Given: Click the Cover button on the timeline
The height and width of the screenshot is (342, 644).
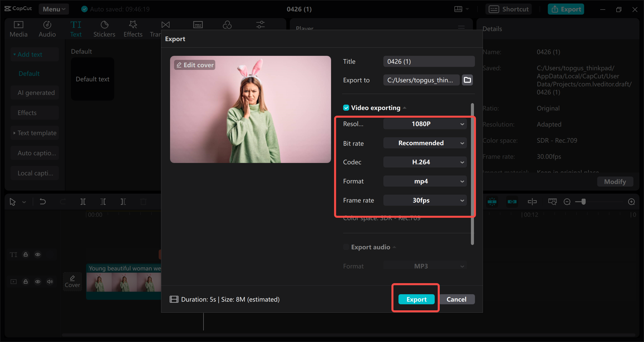Looking at the screenshot, I should [72, 282].
